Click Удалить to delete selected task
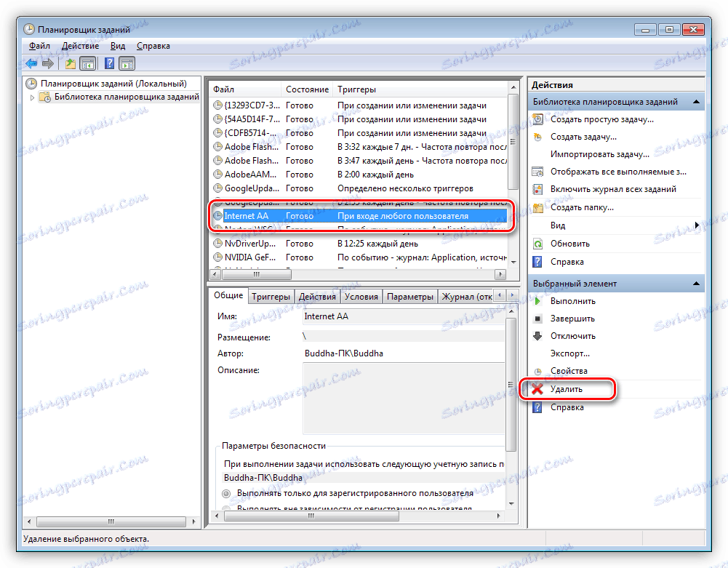728x568 pixels. [x=566, y=389]
